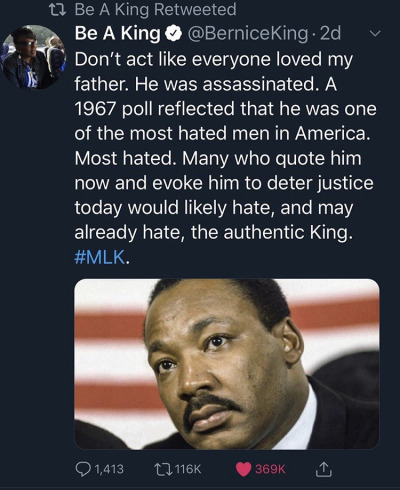
Task: Open the attached portrait photo
Action: [x=227, y=364]
